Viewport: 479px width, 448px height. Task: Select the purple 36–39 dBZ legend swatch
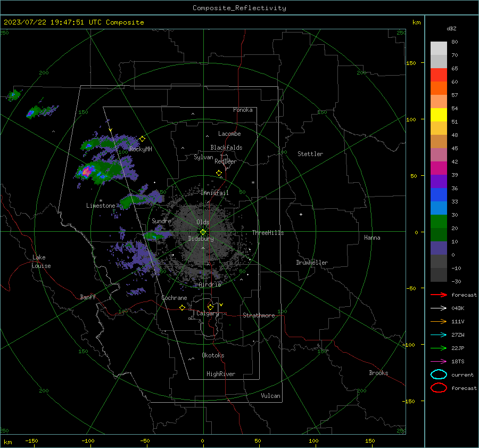pos(439,182)
